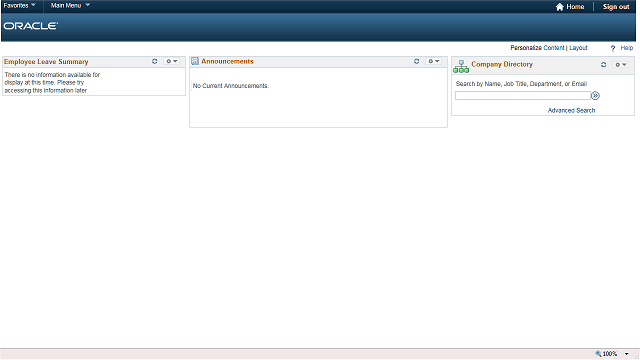The height and width of the screenshot is (360, 640).
Task: Run the Company Directory search arrow button
Action: click(x=596, y=96)
